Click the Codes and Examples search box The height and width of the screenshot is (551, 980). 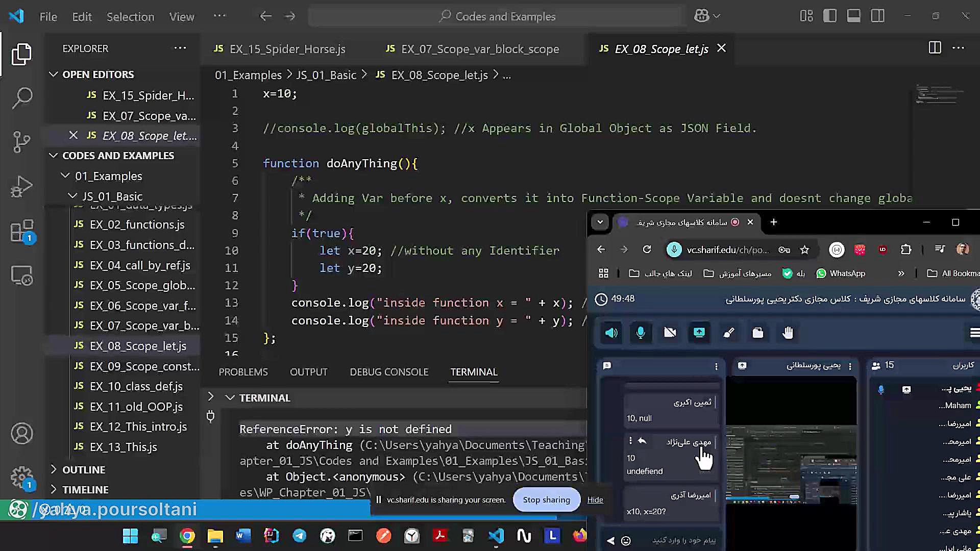click(497, 16)
